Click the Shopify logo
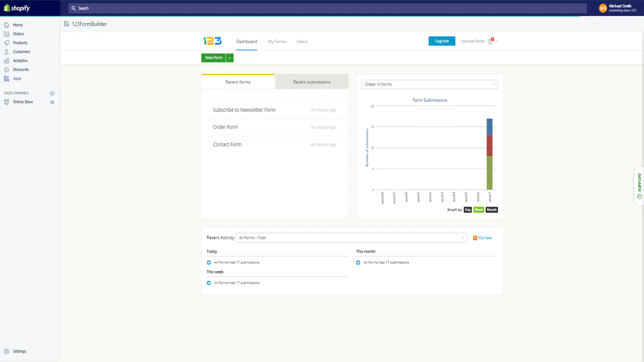This screenshot has width=644, height=362. pos(17,8)
